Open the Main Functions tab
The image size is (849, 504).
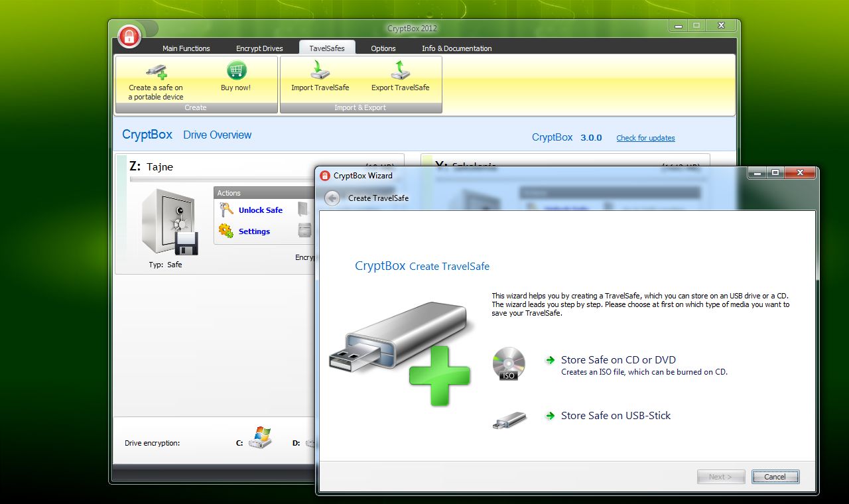coord(186,48)
